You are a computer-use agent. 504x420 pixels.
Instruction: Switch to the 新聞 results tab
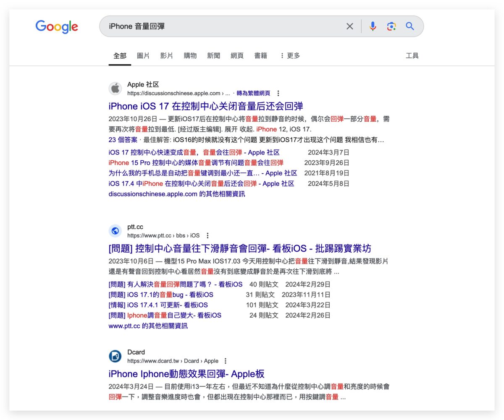pyautogui.click(x=213, y=55)
